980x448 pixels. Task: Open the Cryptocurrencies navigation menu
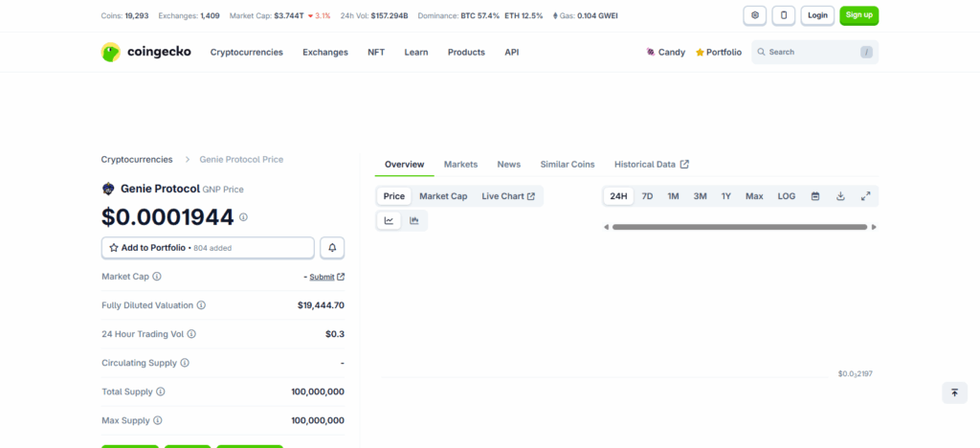click(x=247, y=53)
